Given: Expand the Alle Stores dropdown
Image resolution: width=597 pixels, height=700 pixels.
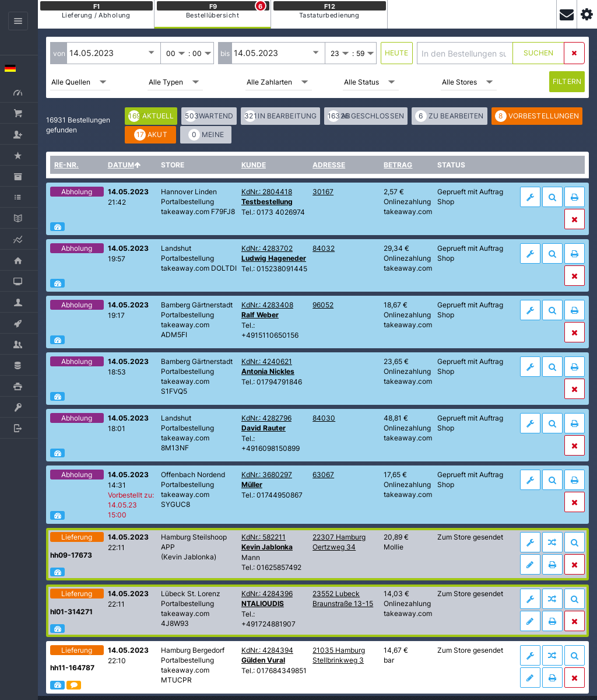Looking at the screenshot, I should 468,82.
